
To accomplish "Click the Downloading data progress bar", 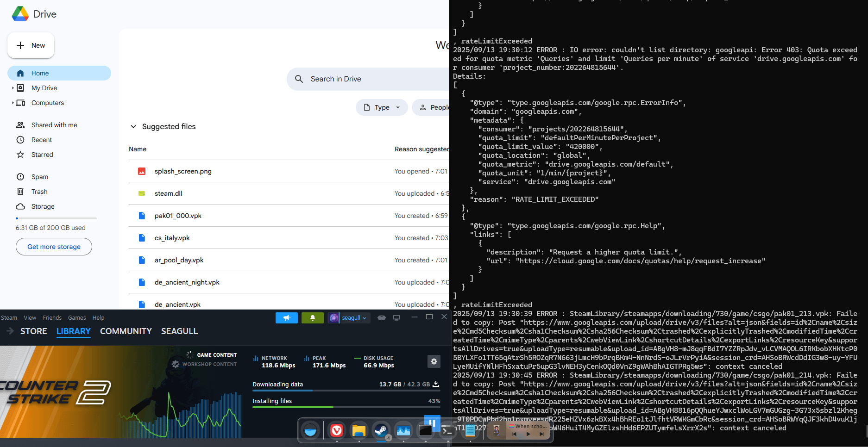I will 346,391.
